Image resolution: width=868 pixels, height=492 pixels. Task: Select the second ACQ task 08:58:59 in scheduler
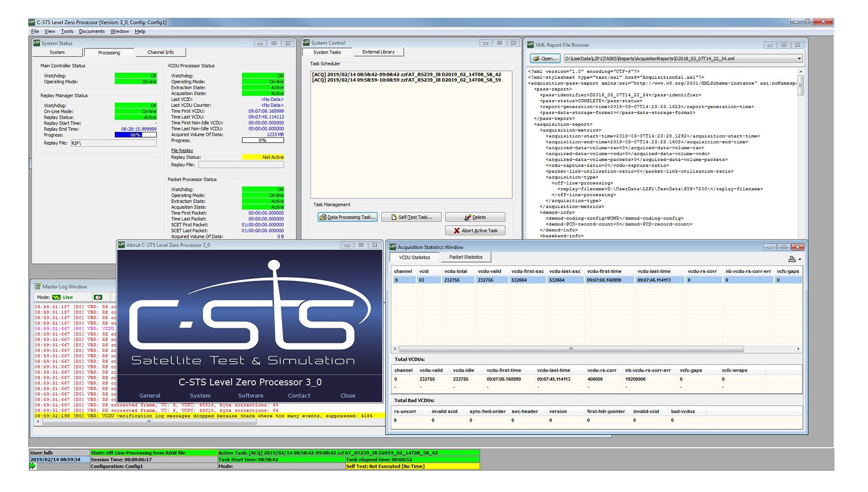(406, 80)
